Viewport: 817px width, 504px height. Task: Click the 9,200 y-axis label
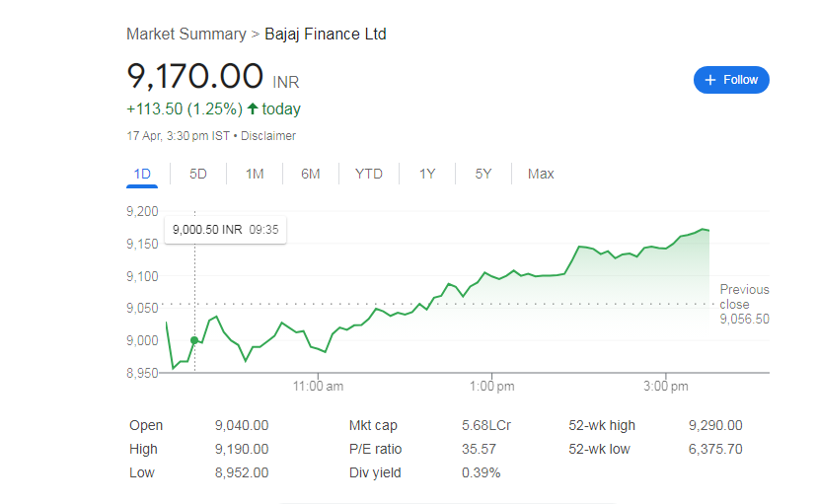tap(142, 211)
